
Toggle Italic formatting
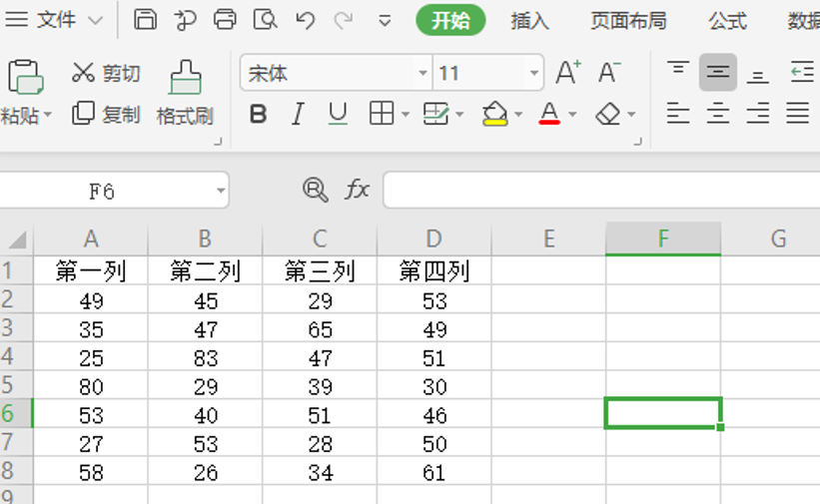coord(298,114)
